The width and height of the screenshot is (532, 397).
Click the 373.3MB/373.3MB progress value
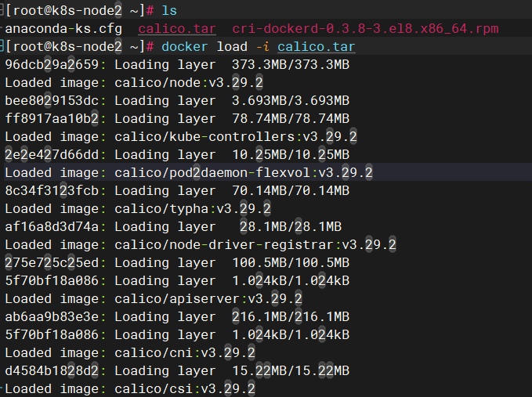[291, 64]
